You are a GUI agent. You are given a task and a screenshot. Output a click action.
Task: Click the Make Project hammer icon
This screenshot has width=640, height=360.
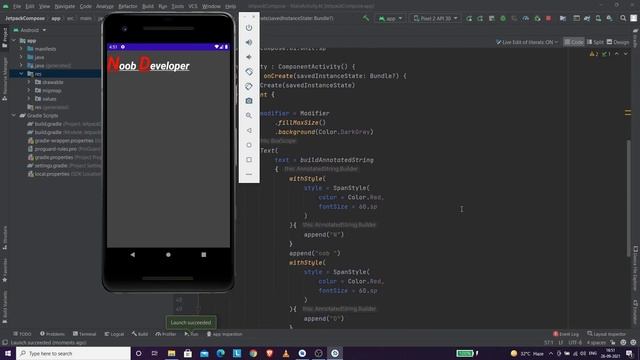coord(366,18)
